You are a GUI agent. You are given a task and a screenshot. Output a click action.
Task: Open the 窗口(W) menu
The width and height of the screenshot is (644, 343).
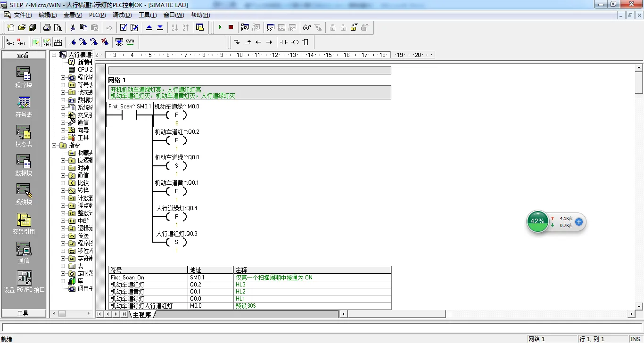coord(174,15)
